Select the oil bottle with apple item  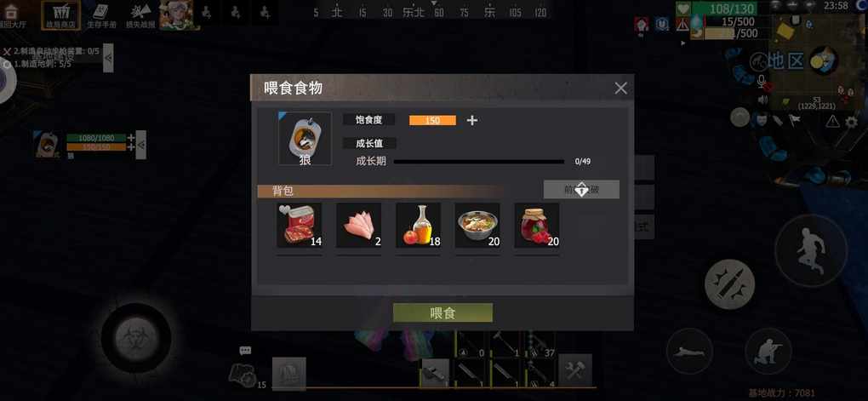pyautogui.click(x=419, y=225)
